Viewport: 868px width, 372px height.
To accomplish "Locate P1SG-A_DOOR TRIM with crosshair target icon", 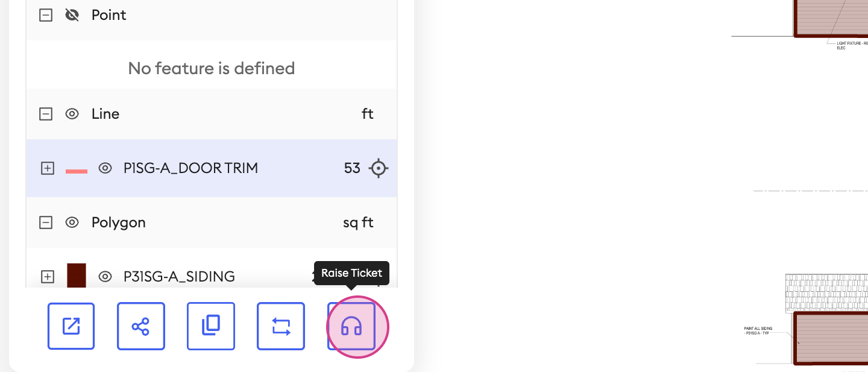I will 379,168.
